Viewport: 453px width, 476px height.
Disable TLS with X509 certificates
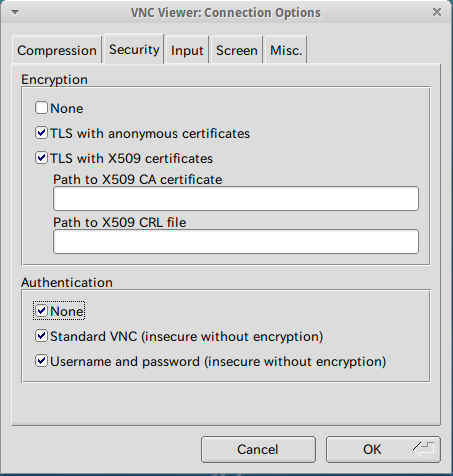pos(42,158)
